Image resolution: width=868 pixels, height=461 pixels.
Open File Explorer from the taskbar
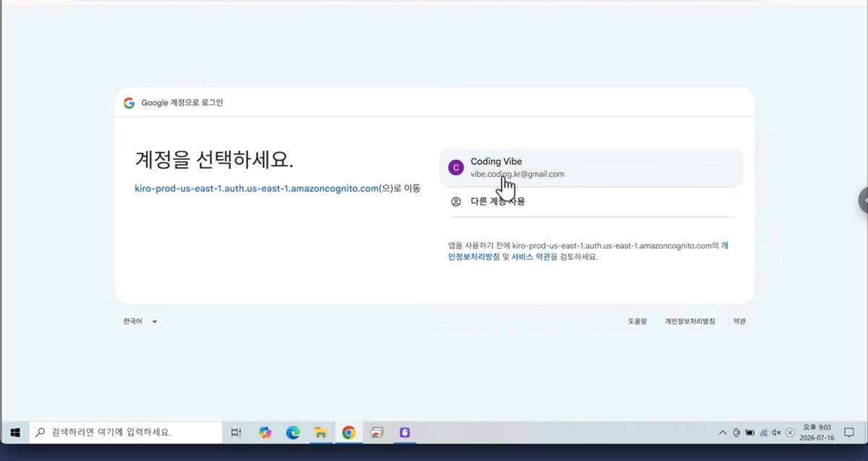pos(320,433)
